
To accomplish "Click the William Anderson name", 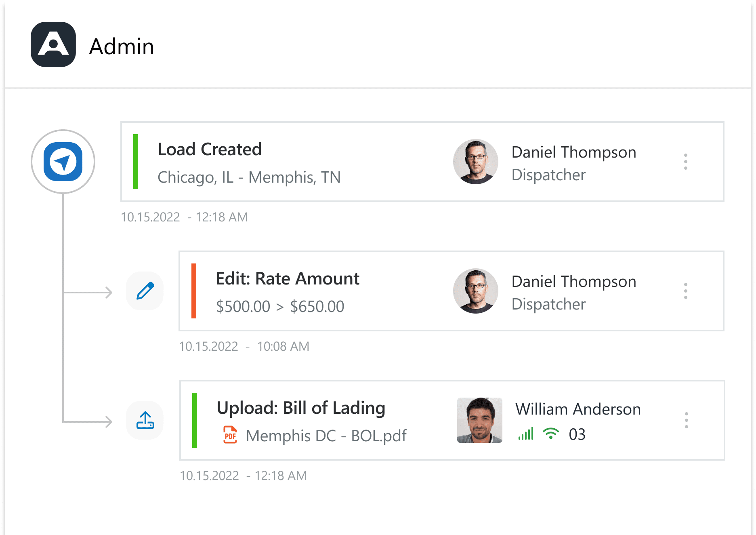I will [x=578, y=409].
